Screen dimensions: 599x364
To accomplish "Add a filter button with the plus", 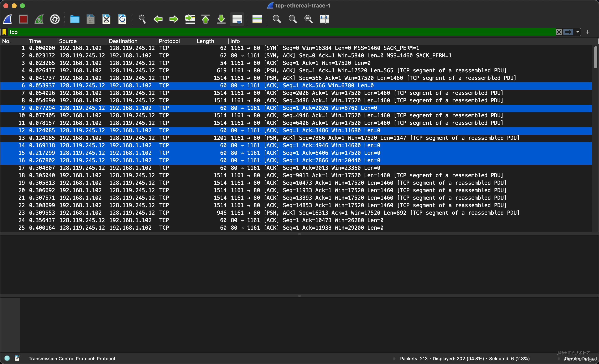I will pyautogui.click(x=588, y=32).
